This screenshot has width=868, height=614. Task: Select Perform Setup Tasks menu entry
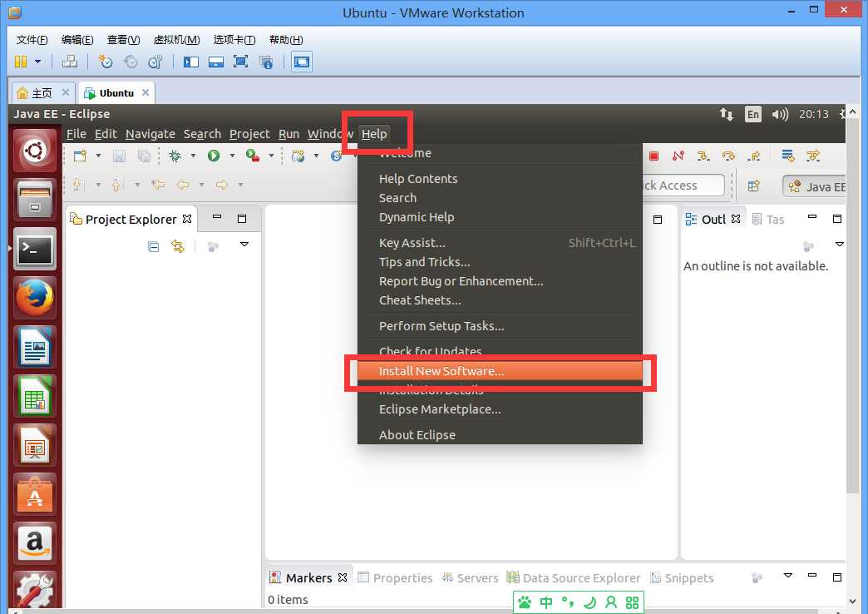(500, 326)
